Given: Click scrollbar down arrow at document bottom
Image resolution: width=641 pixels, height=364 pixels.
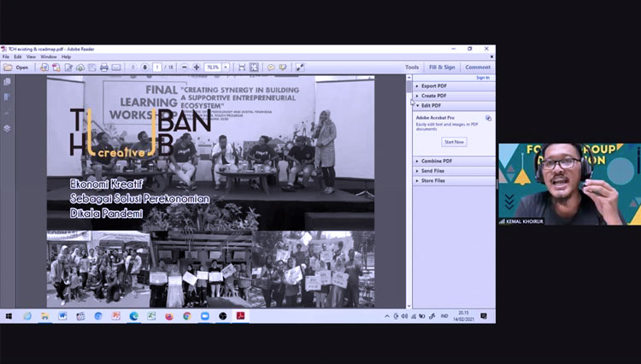Looking at the screenshot, I should (x=409, y=306).
